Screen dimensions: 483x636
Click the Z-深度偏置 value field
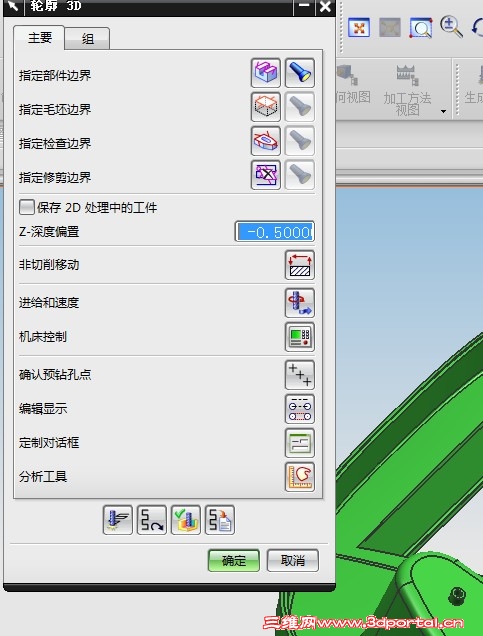[x=275, y=232]
